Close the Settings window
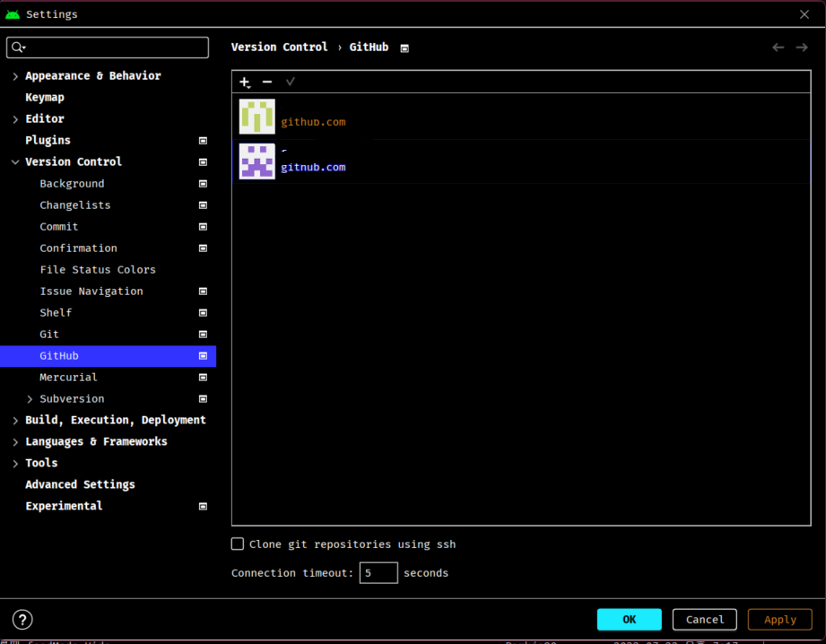 (x=804, y=14)
